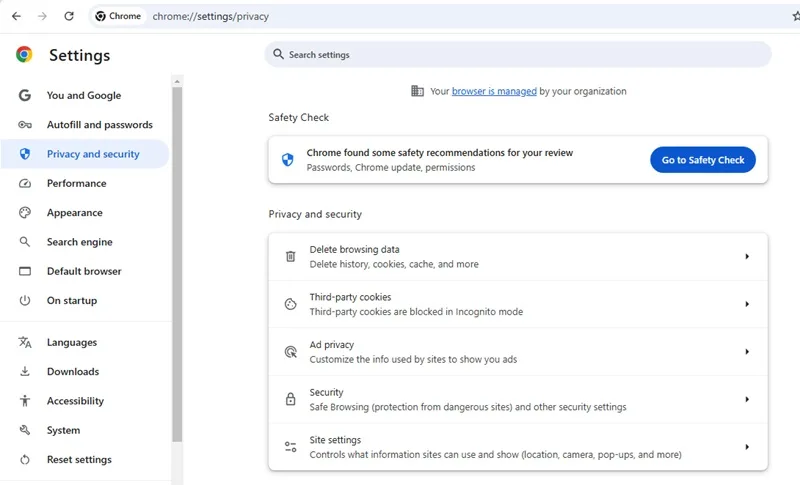Click the translate icon for Languages

pyautogui.click(x=25, y=342)
